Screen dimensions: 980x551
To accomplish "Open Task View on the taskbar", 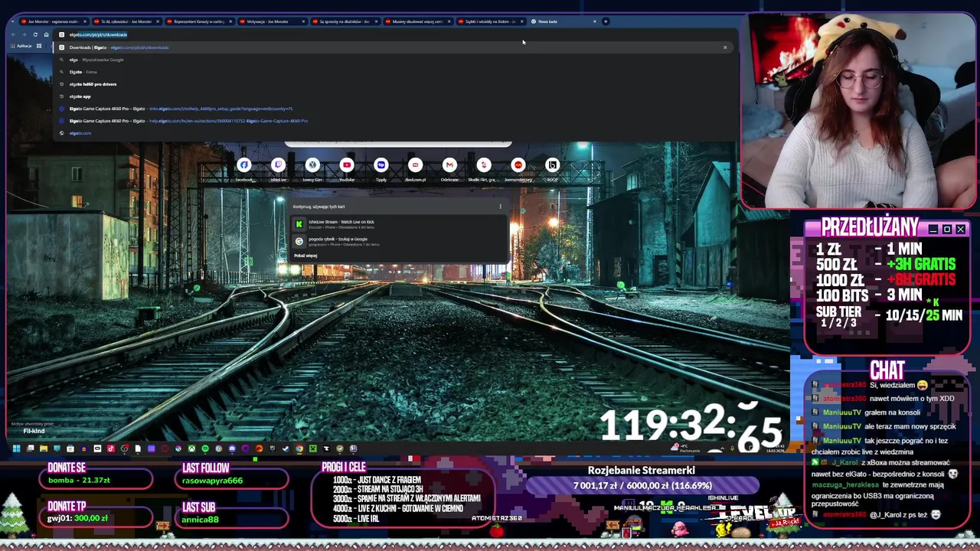I will (x=30, y=448).
